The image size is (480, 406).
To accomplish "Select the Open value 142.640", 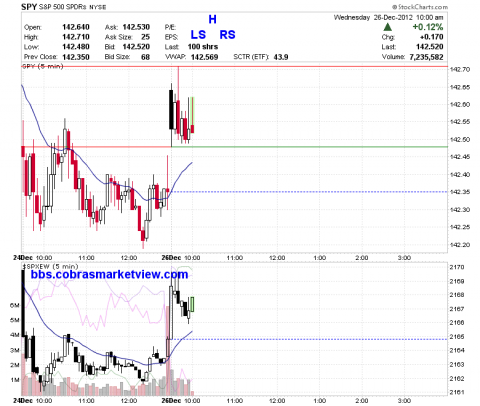I will 76,27.
